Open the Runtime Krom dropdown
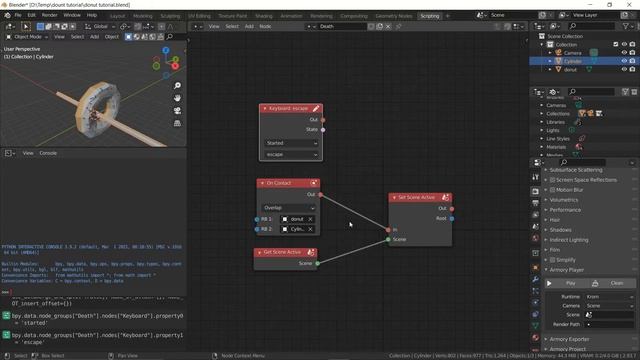This screenshot has height=360, width=640. tap(610, 297)
